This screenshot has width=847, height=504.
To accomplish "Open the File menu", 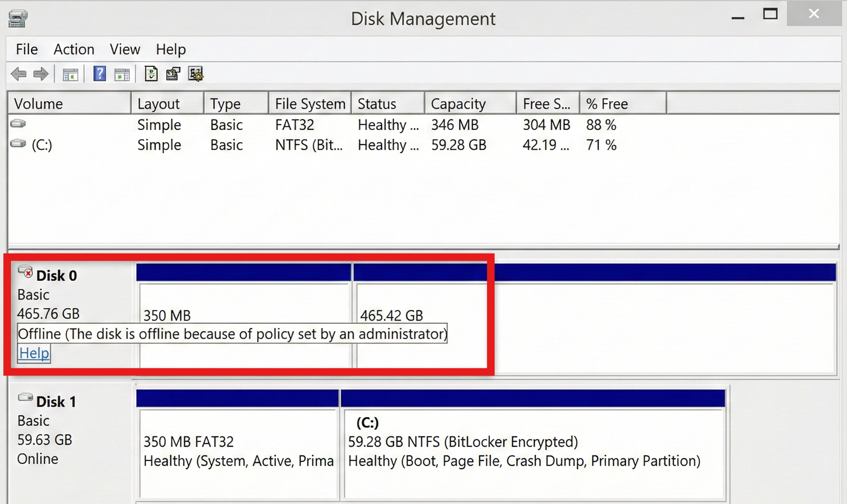I will point(26,49).
